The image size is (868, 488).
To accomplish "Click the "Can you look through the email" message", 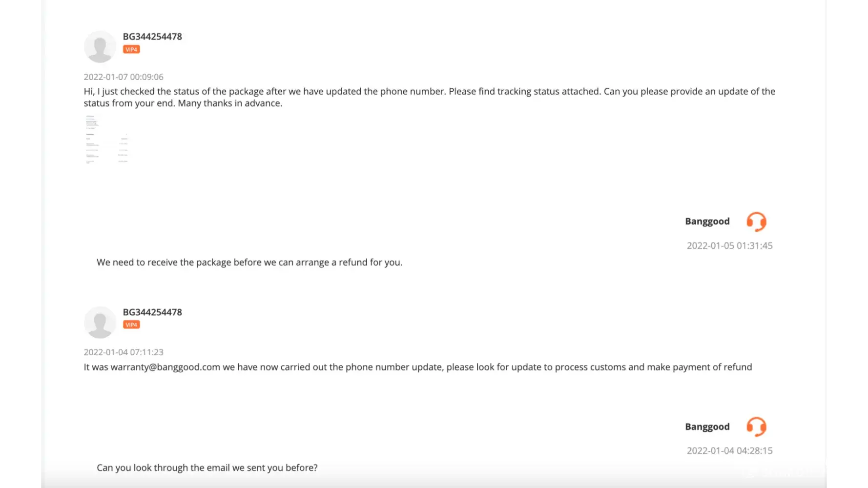I will tap(207, 468).
